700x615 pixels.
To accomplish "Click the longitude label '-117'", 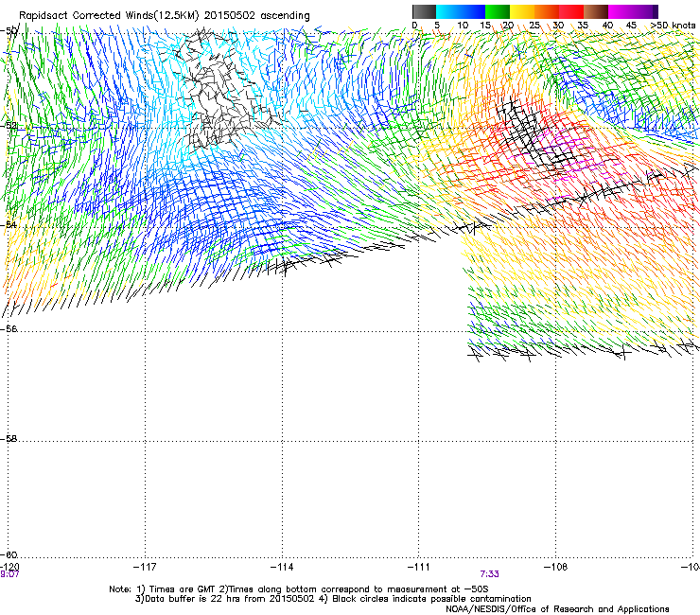I will (x=145, y=567).
